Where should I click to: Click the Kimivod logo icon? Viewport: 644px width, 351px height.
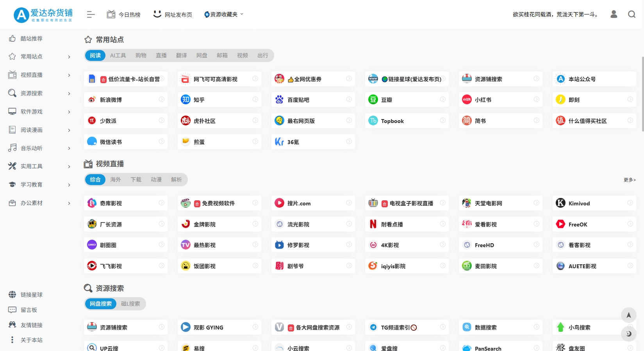[x=560, y=203]
